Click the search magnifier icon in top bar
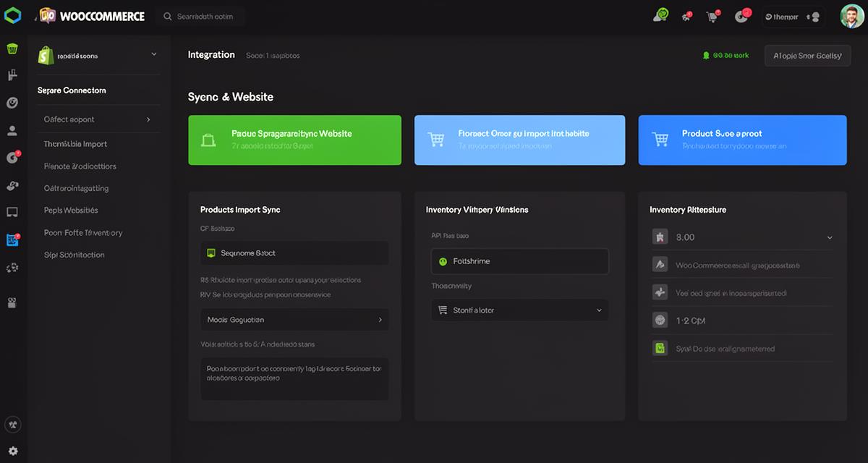Viewport: 868px width, 463px height. 168,16
